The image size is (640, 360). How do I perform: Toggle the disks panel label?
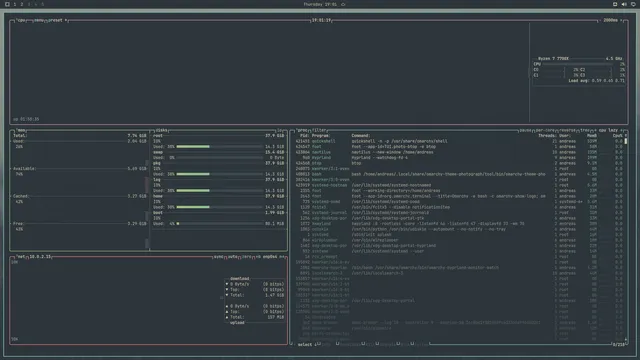(x=161, y=130)
